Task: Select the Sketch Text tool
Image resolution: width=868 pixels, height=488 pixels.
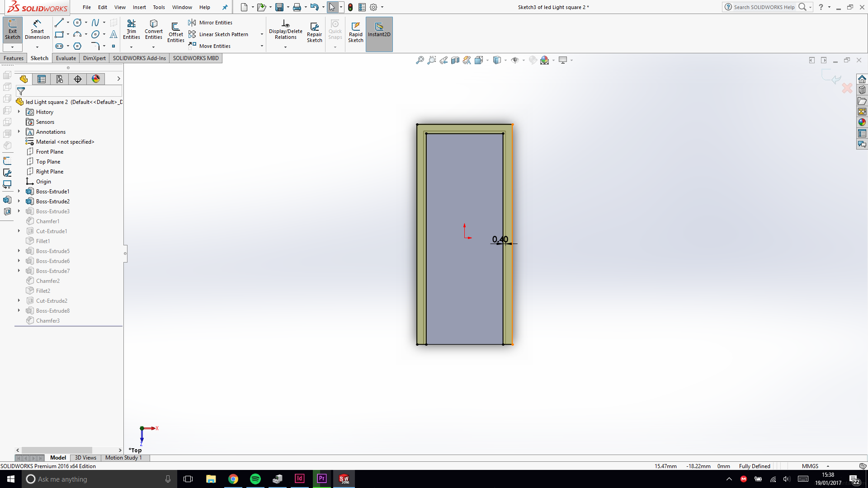Action: [113, 34]
